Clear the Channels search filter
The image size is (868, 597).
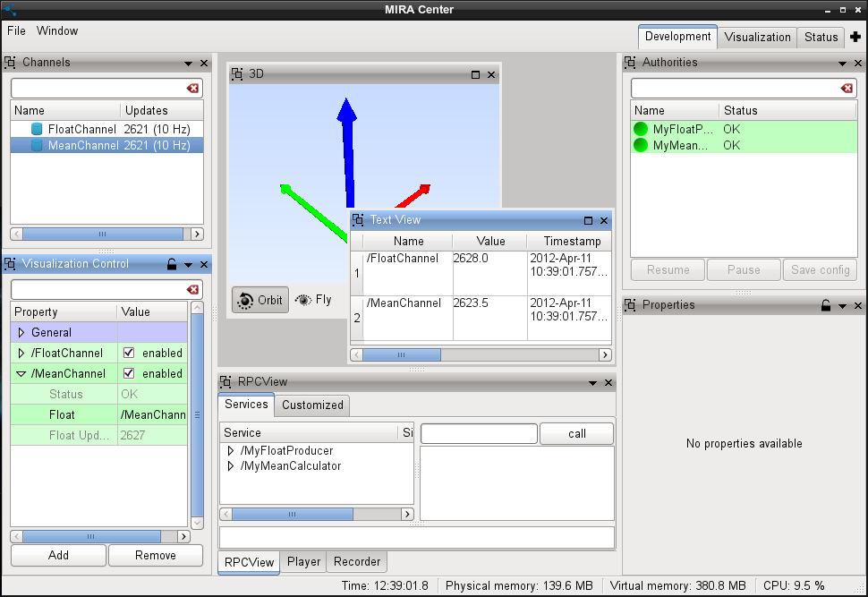[x=194, y=88]
